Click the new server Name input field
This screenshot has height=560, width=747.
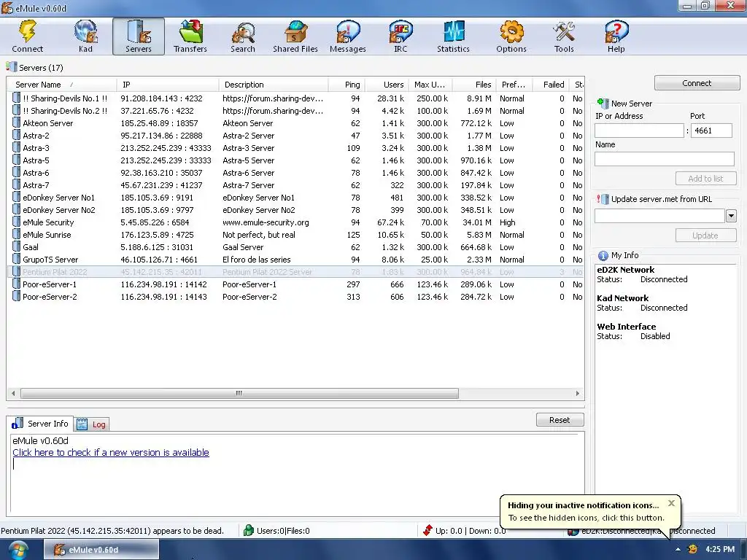point(664,159)
